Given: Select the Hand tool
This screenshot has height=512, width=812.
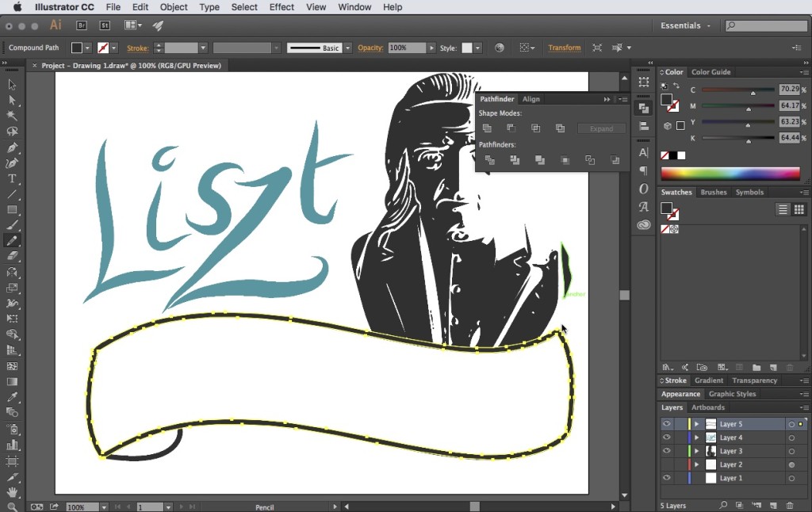Looking at the screenshot, I should click(12, 492).
